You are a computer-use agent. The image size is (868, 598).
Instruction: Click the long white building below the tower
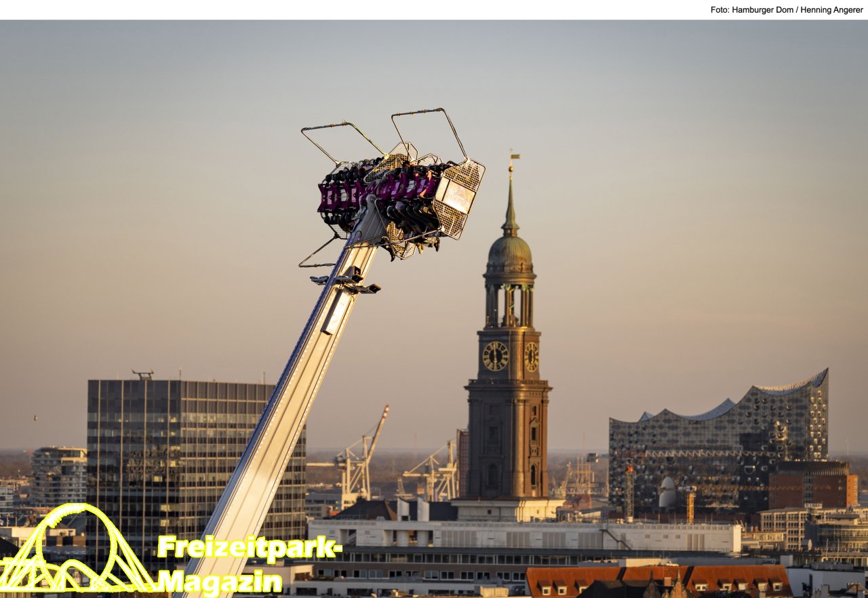(522, 536)
